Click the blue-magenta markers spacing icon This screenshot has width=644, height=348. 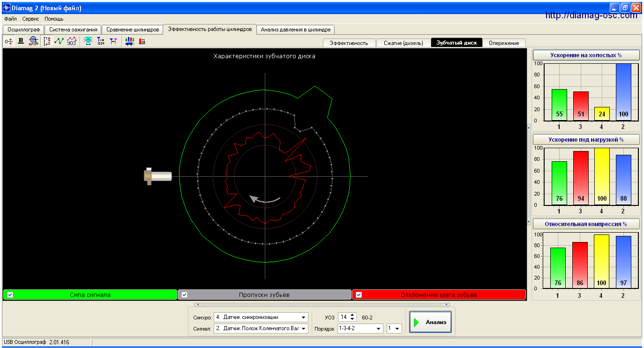[113, 41]
